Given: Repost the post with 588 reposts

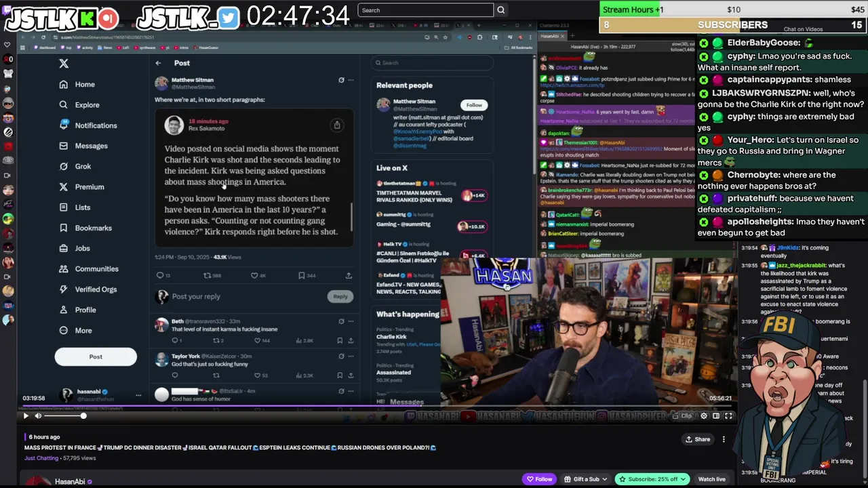Looking at the screenshot, I should 208,275.
